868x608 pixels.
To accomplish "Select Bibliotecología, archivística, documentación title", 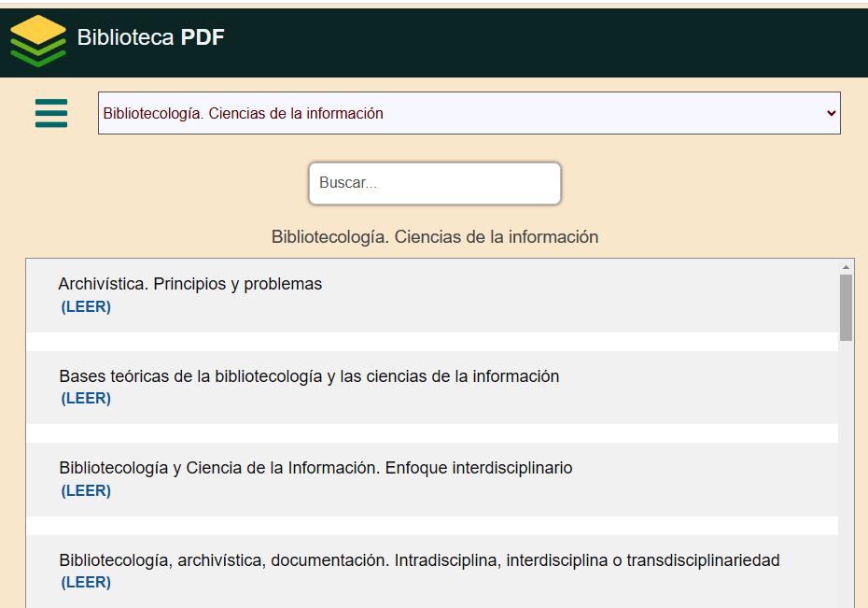I will (419, 560).
